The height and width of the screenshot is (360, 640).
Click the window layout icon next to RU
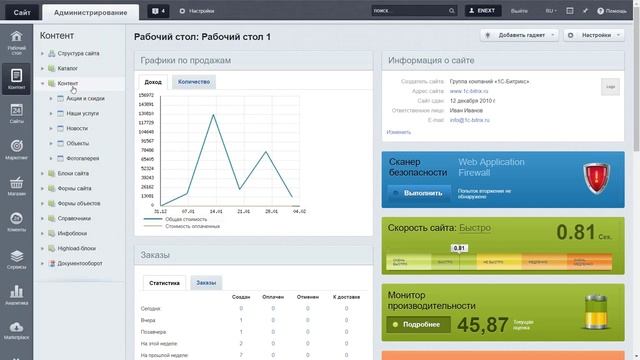(x=570, y=11)
